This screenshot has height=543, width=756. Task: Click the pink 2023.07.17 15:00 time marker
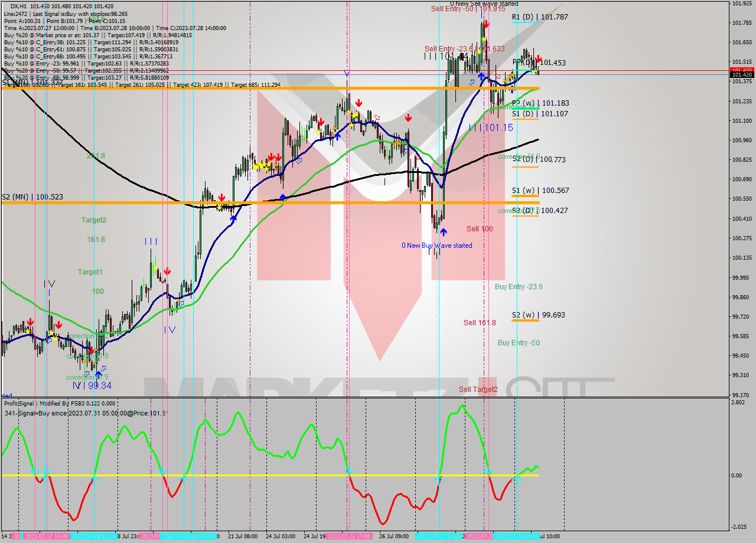point(45,537)
